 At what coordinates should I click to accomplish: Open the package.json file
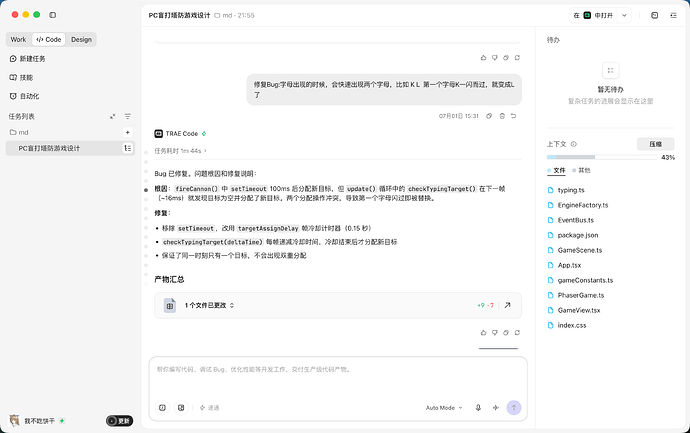tap(573, 235)
